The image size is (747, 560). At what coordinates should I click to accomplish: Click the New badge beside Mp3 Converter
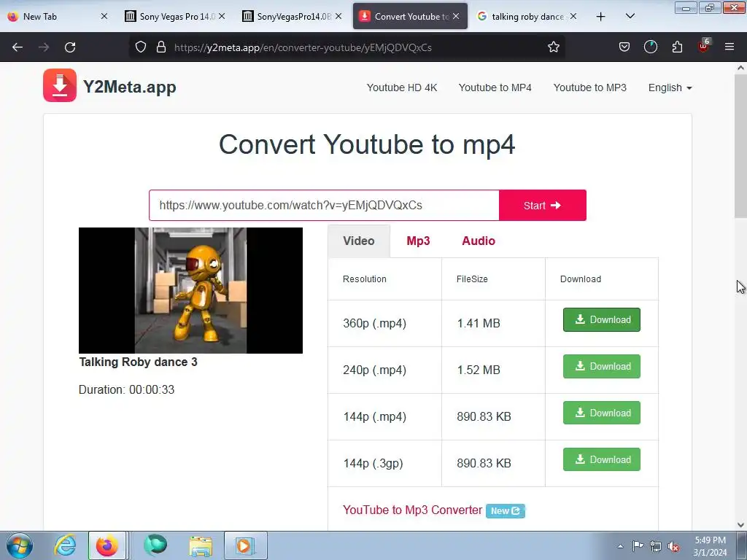506,511
